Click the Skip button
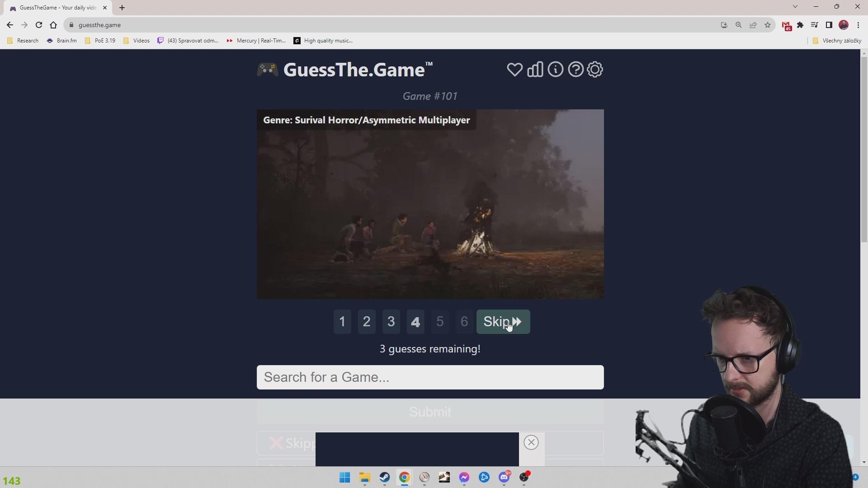 [x=503, y=322]
